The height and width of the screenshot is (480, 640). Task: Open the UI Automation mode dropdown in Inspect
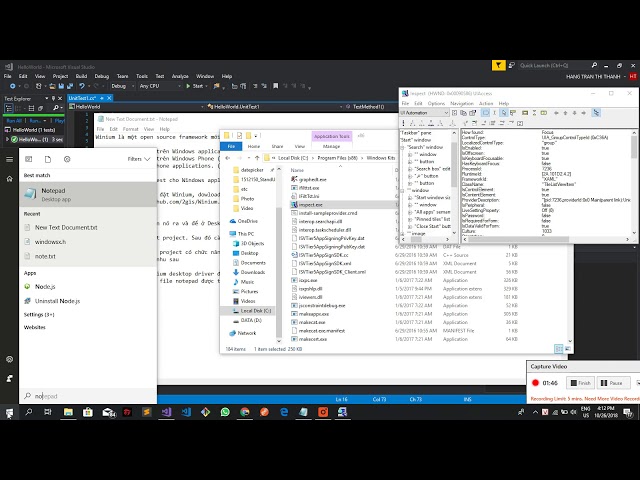point(424,113)
